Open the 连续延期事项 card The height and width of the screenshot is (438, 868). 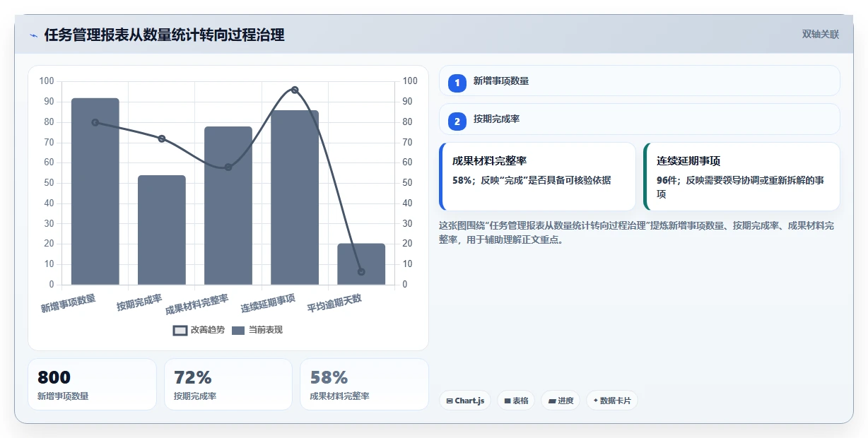741,177
